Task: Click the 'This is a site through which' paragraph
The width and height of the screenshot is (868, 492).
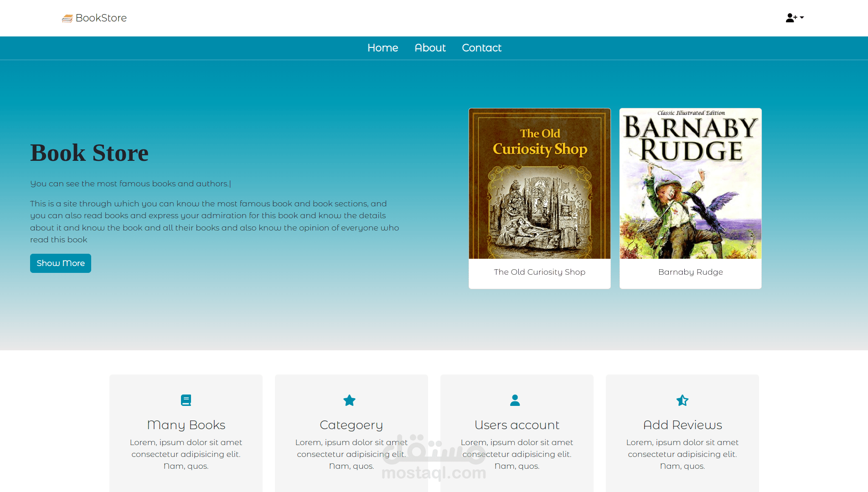Action: click(215, 221)
